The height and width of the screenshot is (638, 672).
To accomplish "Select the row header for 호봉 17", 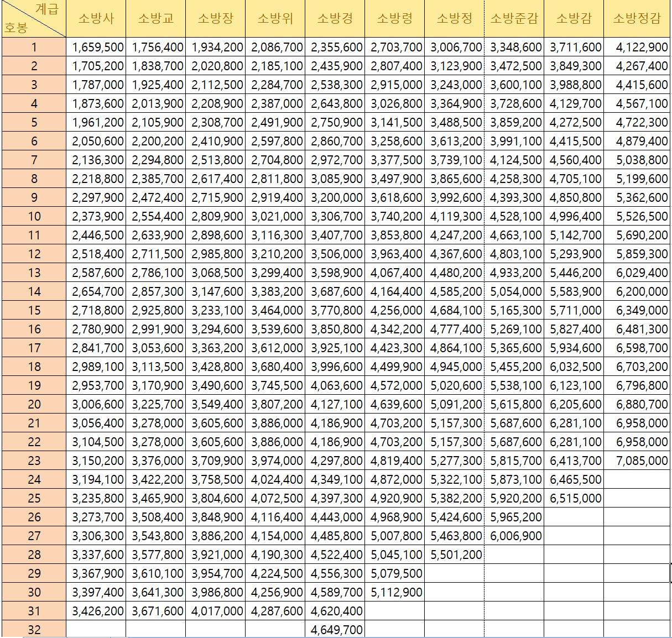I will pos(34,348).
